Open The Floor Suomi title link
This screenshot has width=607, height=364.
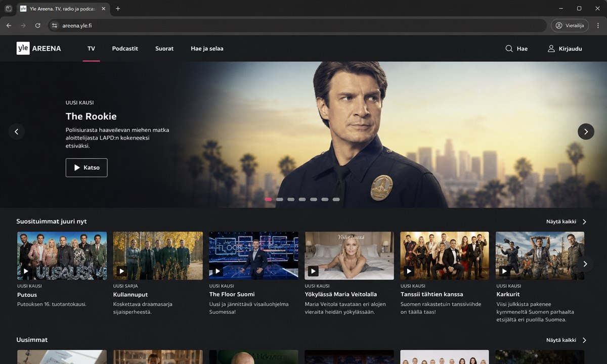(x=232, y=294)
